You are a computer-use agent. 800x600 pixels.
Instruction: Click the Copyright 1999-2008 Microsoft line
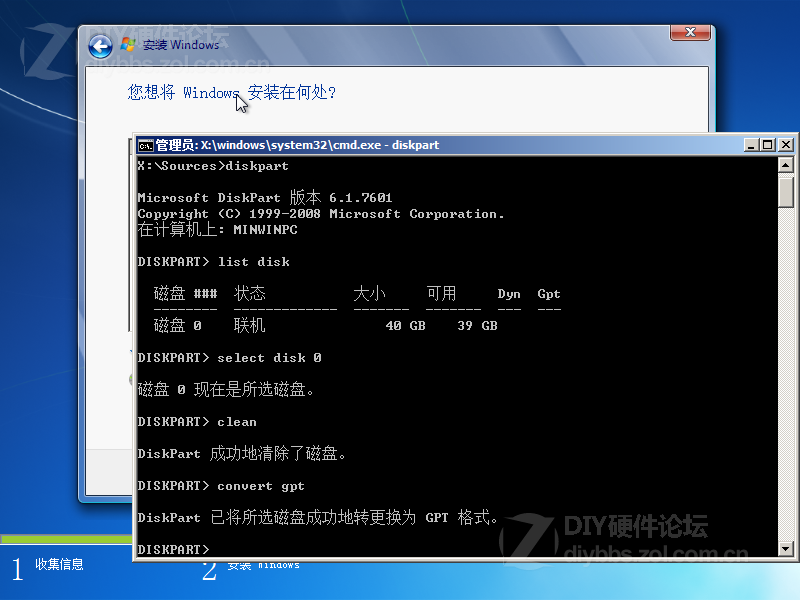[321, 214]
